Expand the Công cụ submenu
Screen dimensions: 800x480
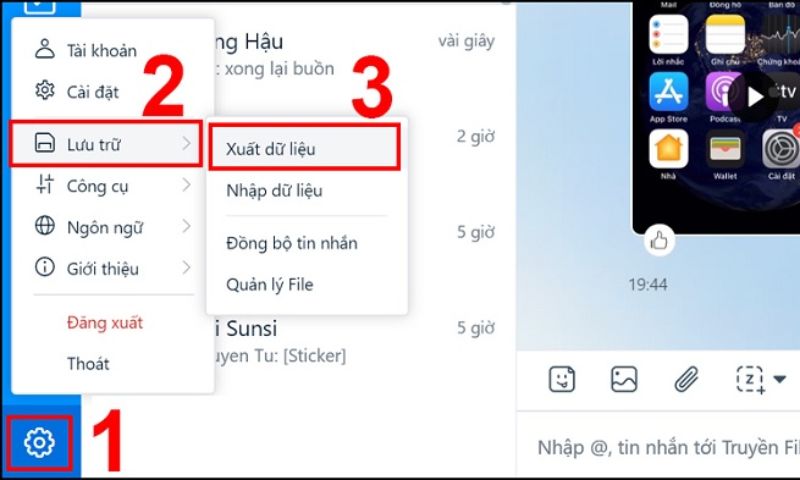coord(113,186)
